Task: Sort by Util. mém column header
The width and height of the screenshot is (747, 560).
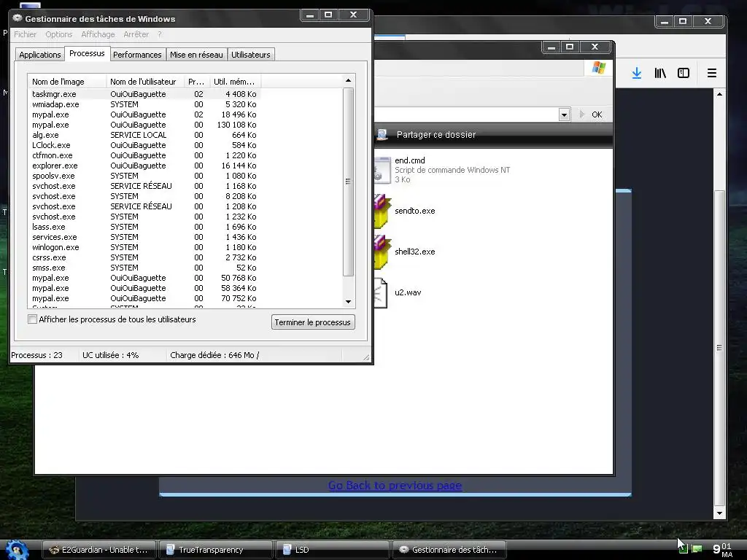Action: [236, 82]
